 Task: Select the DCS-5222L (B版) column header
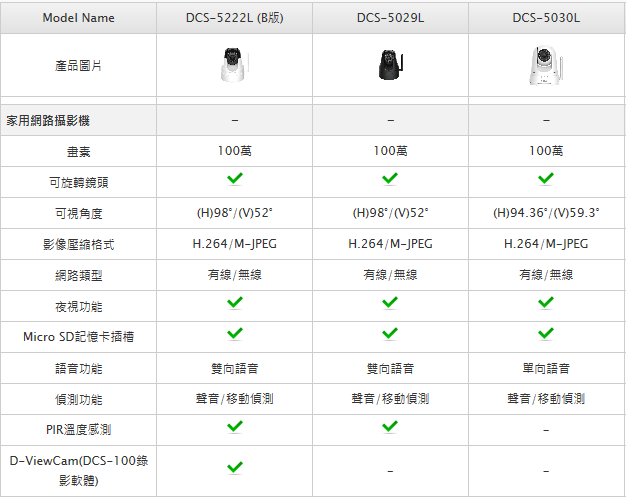click(234, 18)
